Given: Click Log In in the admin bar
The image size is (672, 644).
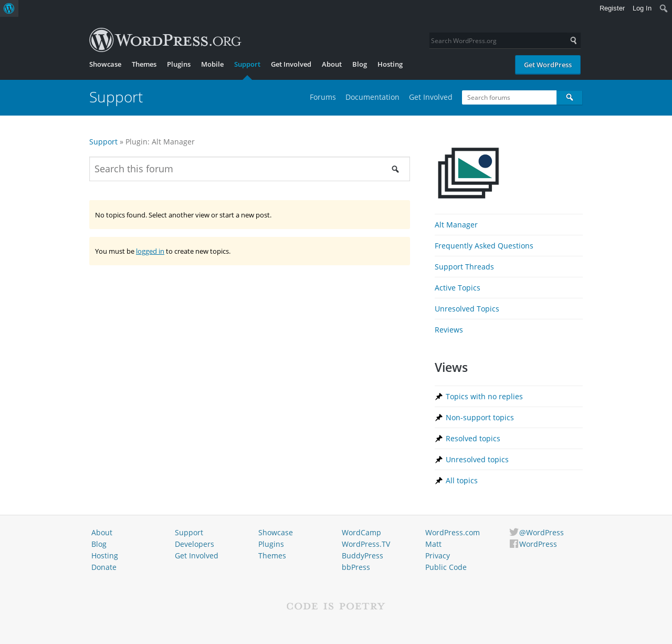Looking at the screenshot, I should (642, 8).
